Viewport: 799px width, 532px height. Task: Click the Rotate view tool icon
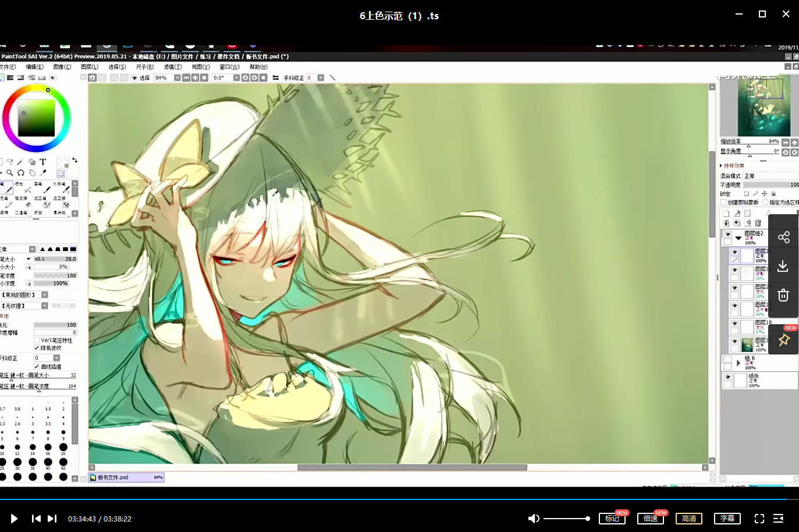(x=21, y=173)
